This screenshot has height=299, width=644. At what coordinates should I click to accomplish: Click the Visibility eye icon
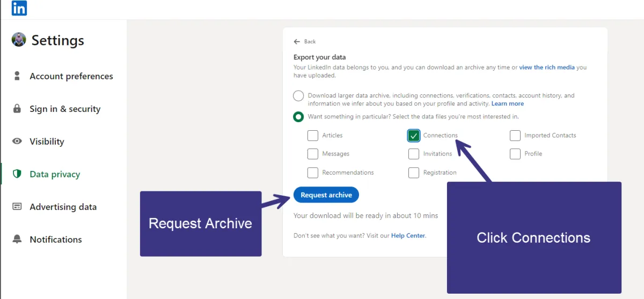click(x=17, y=141)
